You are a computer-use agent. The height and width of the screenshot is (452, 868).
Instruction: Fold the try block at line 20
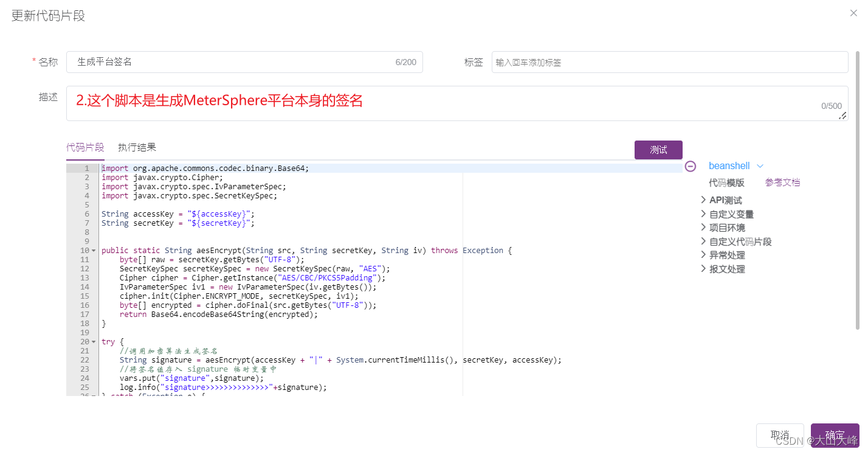(x=94, y=342)
